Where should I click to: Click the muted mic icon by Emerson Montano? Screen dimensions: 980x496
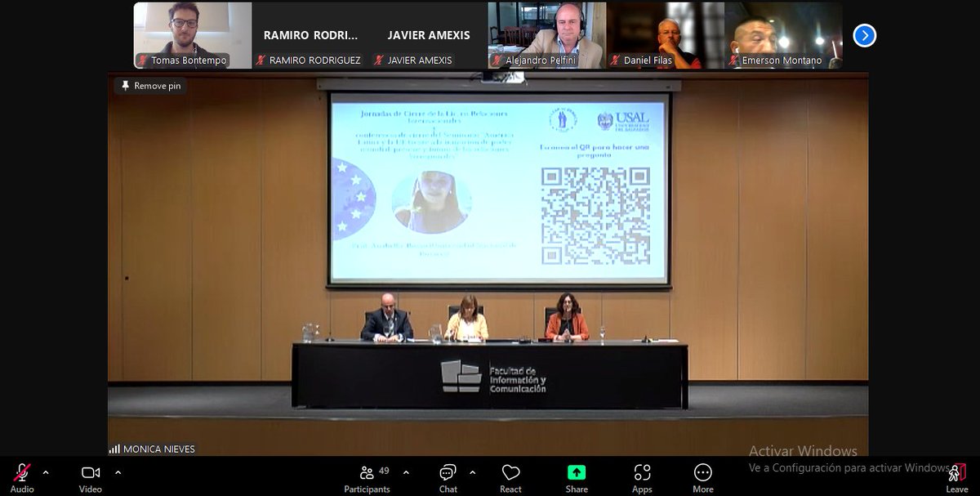coord(734,60)
